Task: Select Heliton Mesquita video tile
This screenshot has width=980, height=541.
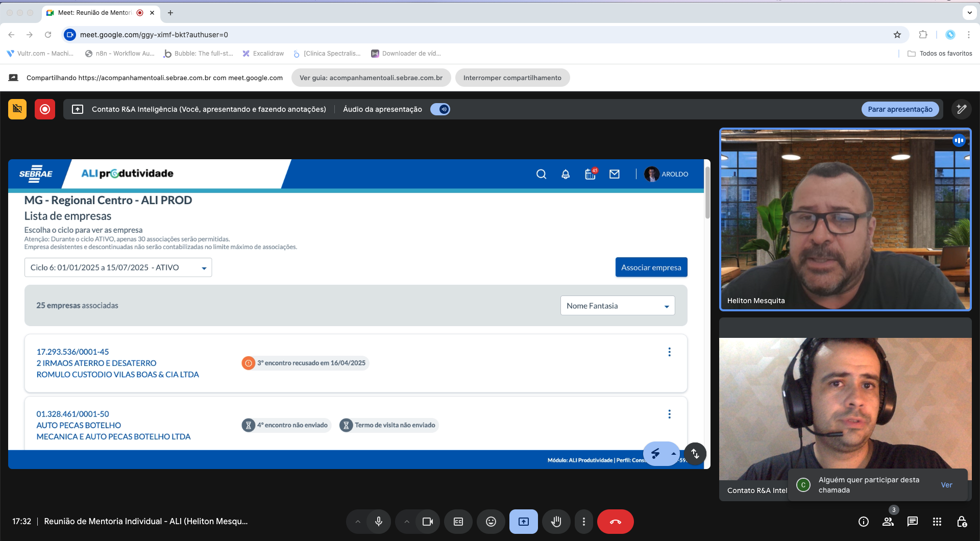Action: [845, 219]
